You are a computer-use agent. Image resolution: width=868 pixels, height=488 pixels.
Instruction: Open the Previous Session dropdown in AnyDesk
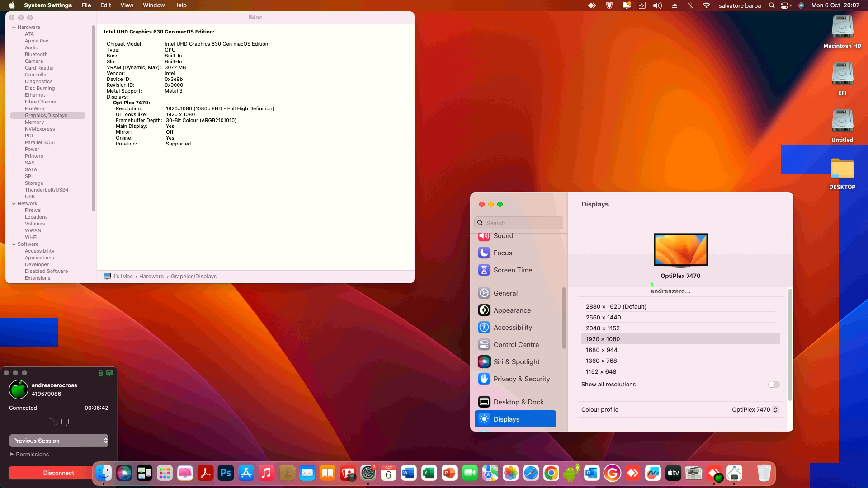tap(59, 441)
